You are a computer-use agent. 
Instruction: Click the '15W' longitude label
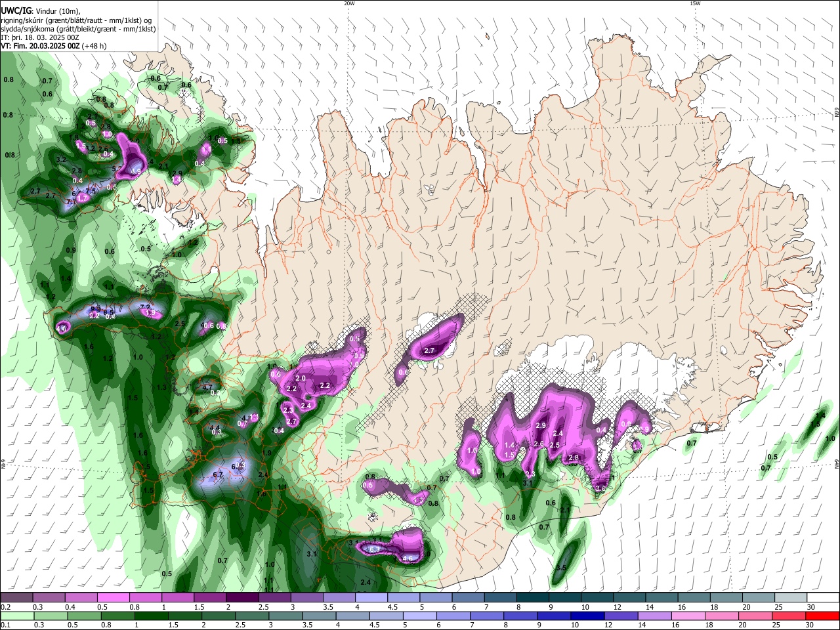click(695, 3)
